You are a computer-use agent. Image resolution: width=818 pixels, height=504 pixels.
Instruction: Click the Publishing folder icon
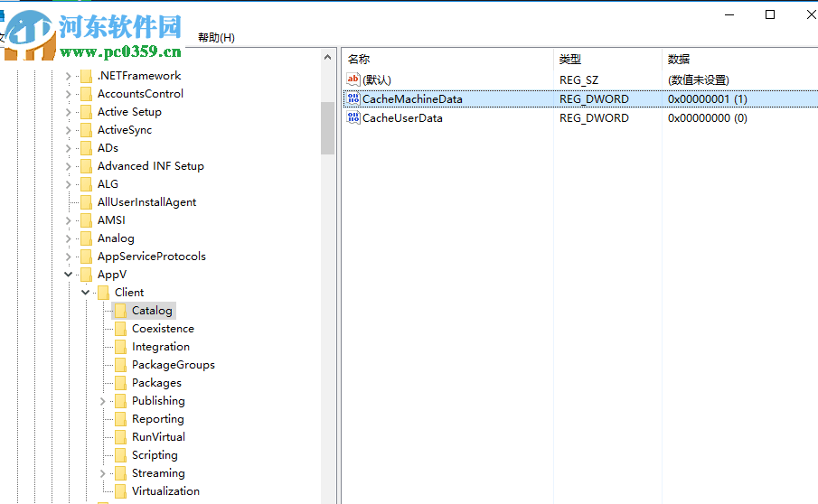point(120,401)
